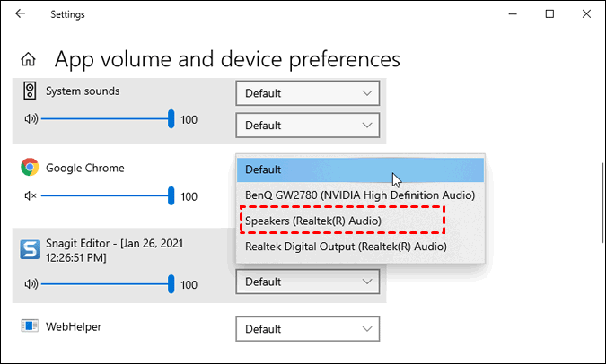
Task: Click the back arrow in Settings
Action: click(21, 14)
